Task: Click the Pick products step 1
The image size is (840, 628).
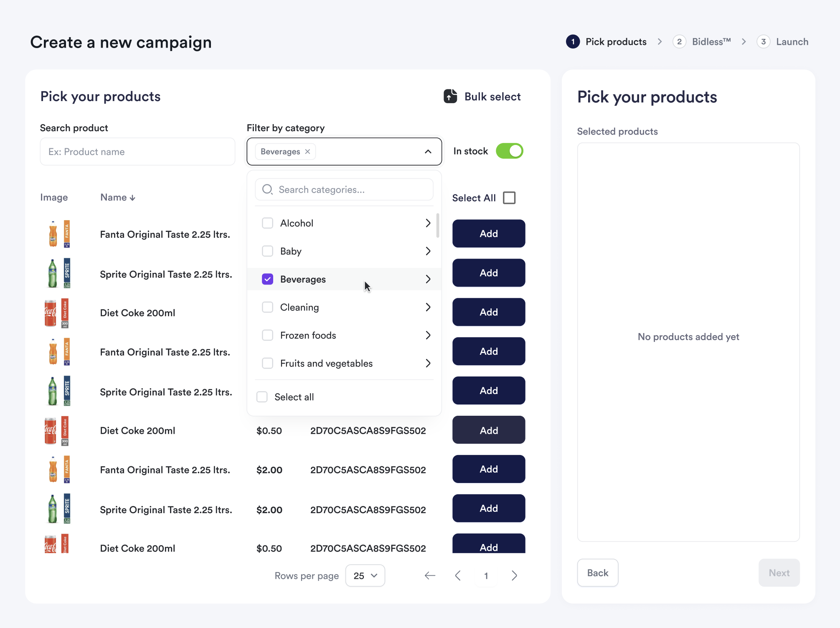Action: (x=607, y=42)
